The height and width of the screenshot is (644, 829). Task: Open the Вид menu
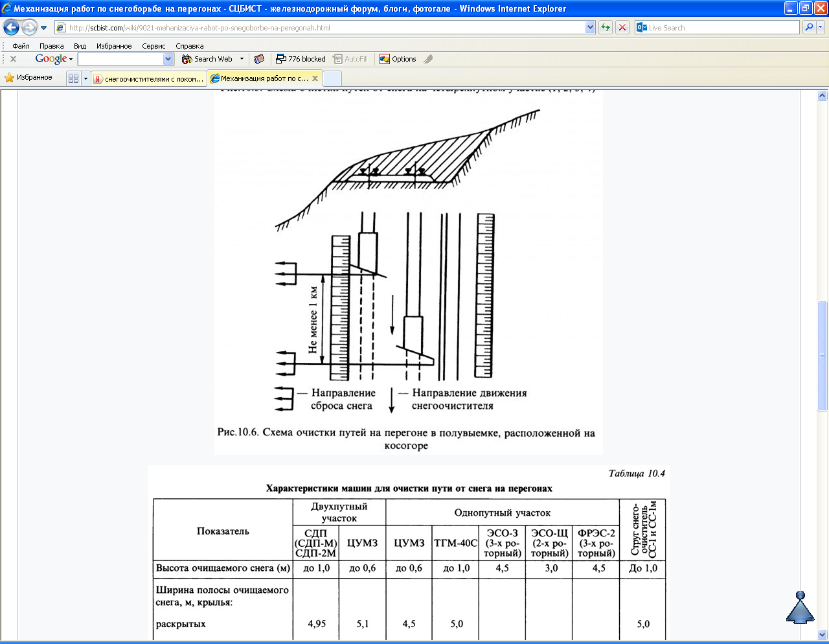[80, 46]
